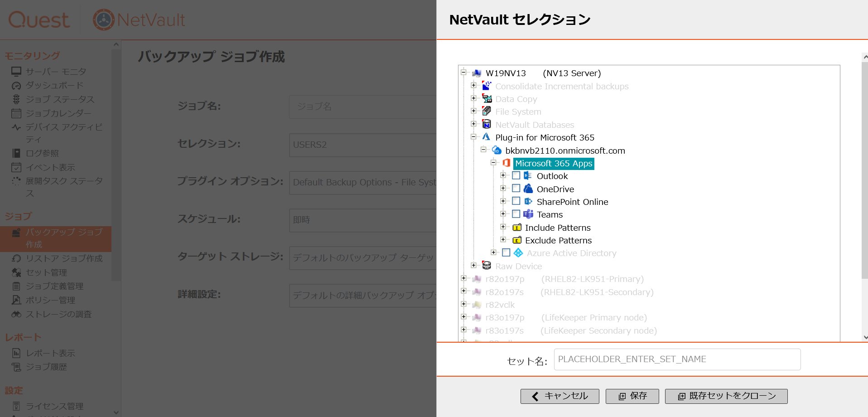
Task: Collapse the W19NV13 server node
Action: point(463,72)
